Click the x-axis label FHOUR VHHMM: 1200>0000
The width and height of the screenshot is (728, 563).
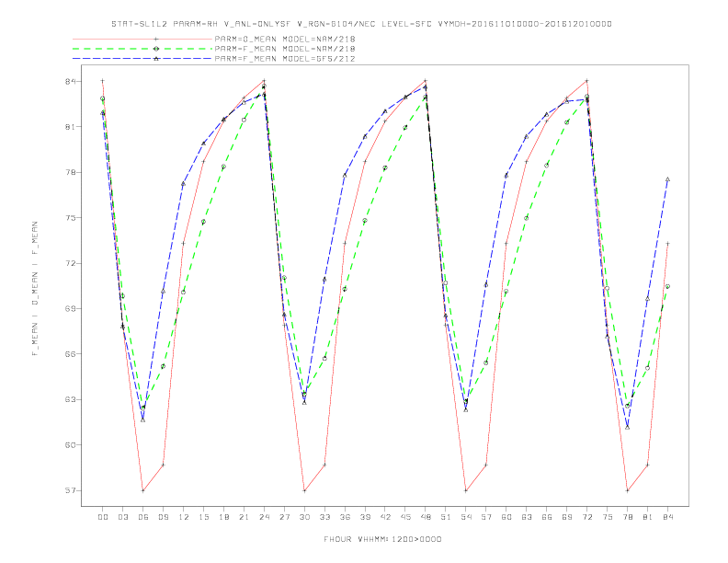click(x=382, y=539)
